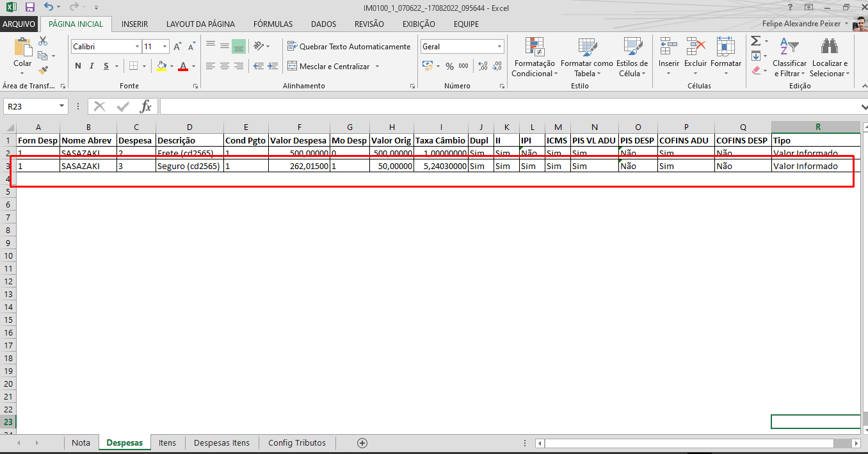Switch to the INSERIR ribbon tab
Image resolution: width=868 pixels, height=454 pixels.
pyautogui.click(x=134, y=24)
